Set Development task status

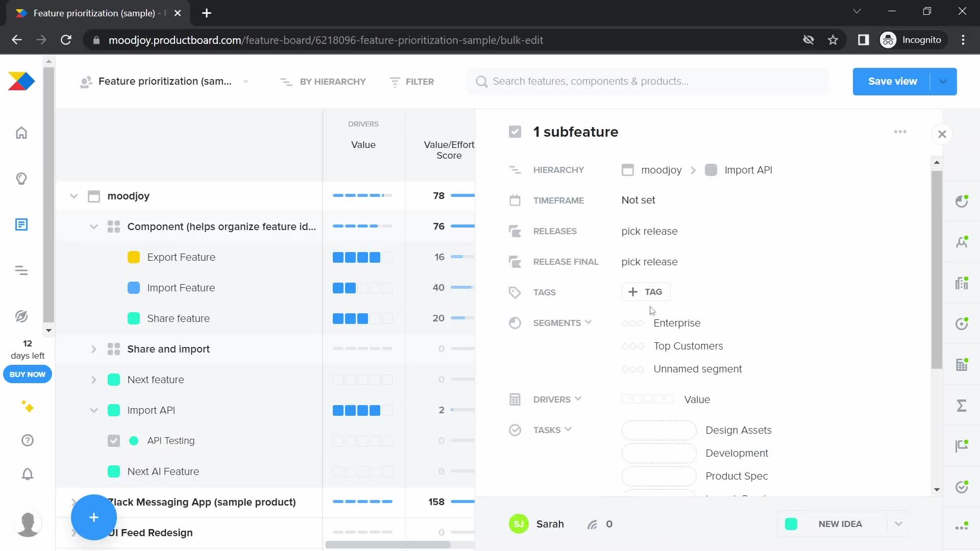[659, 453]
